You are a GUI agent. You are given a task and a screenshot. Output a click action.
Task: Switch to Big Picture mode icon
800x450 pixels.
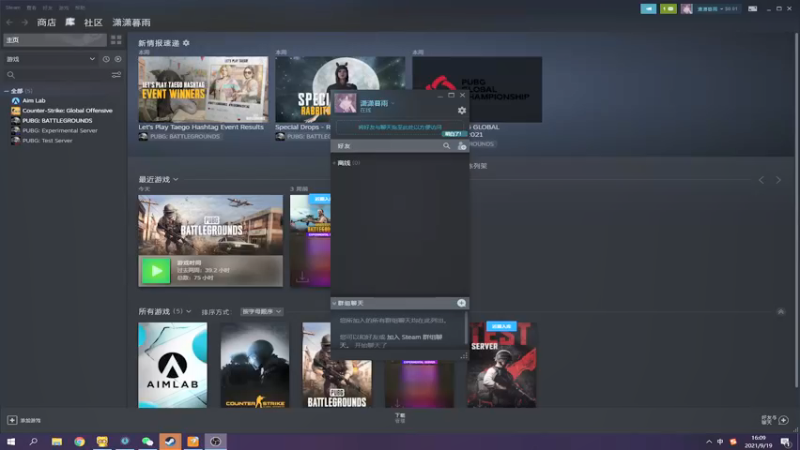click(x=753, y=9)
